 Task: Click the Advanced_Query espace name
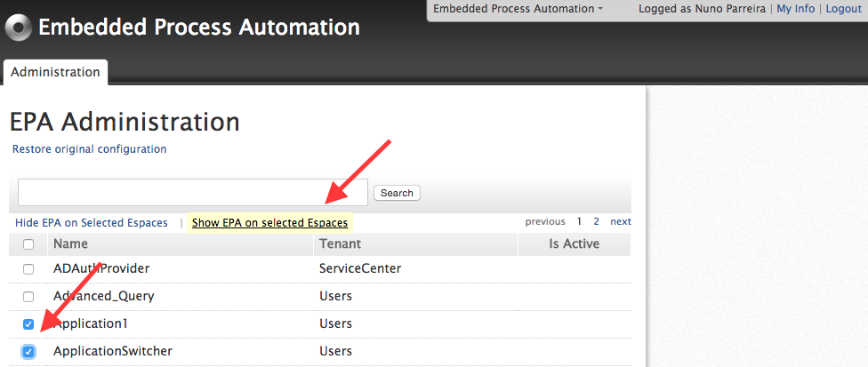(x=103, y=296)
